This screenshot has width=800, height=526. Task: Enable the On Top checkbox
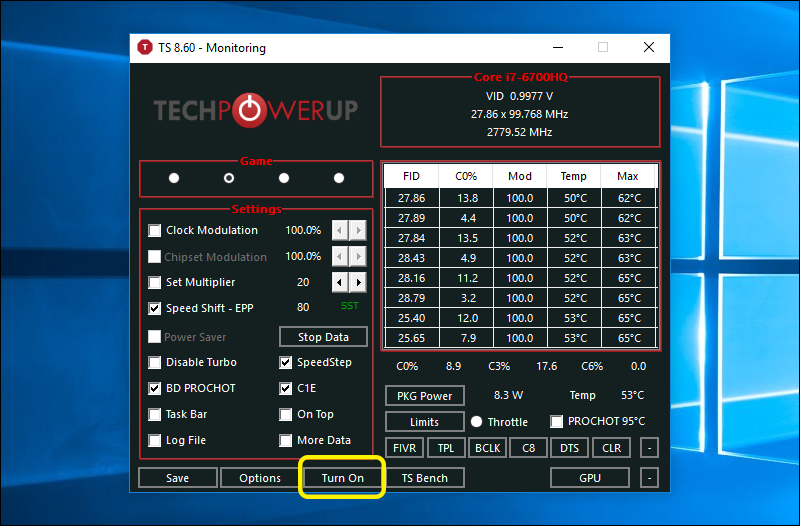pos(286,414)
